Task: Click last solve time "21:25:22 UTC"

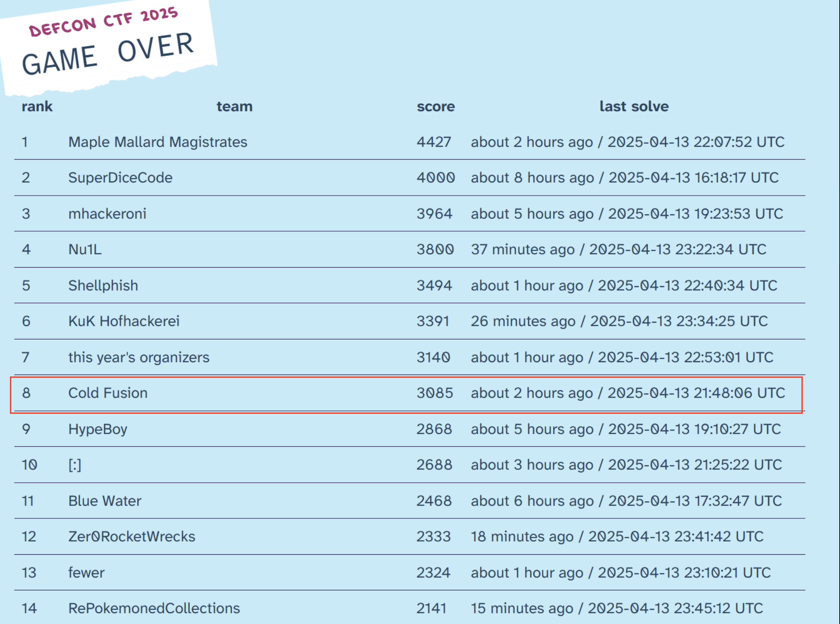Action: click(738, 464)
